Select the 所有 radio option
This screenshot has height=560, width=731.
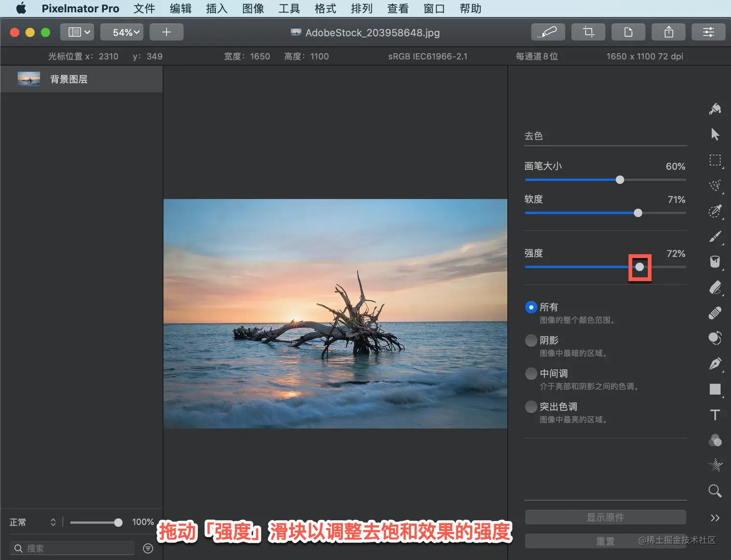(x=531, y=307)
